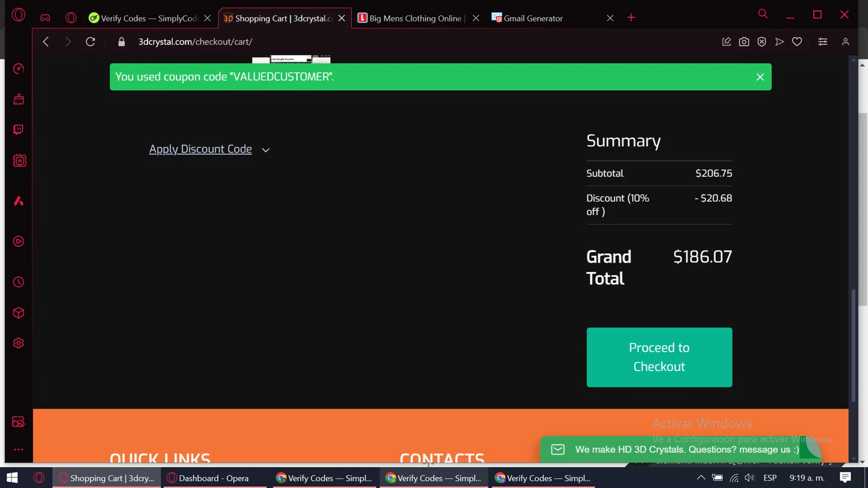Open Extensions cube sidebar icon
The image size is (868, 488).
click(19, 313)
